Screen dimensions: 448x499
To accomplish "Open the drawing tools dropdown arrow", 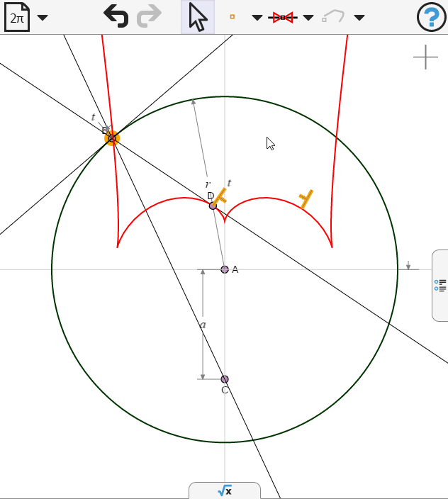I will [x=257, y=18].
